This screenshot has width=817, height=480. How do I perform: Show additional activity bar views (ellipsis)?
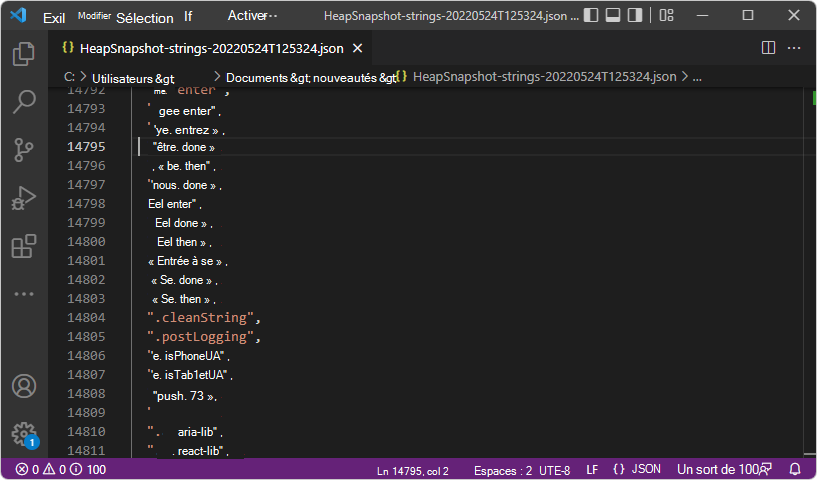(x=24, y=294)
